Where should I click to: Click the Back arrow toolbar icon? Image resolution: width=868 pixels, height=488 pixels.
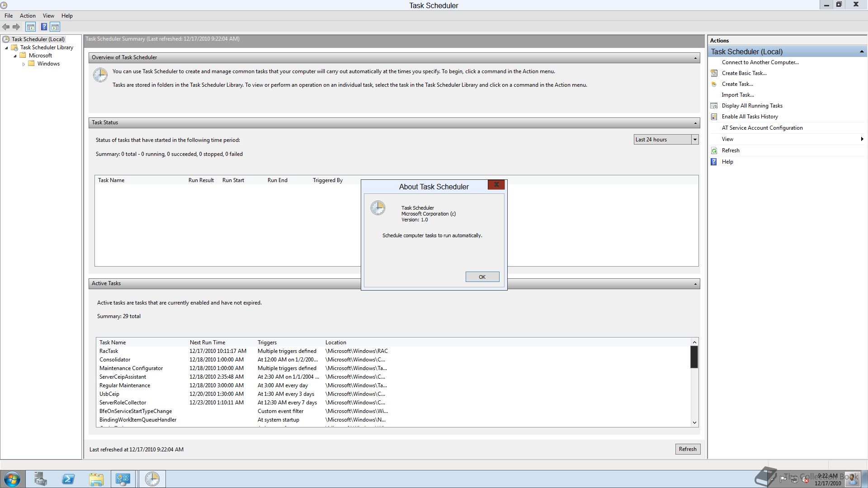(x=6, y=27)
